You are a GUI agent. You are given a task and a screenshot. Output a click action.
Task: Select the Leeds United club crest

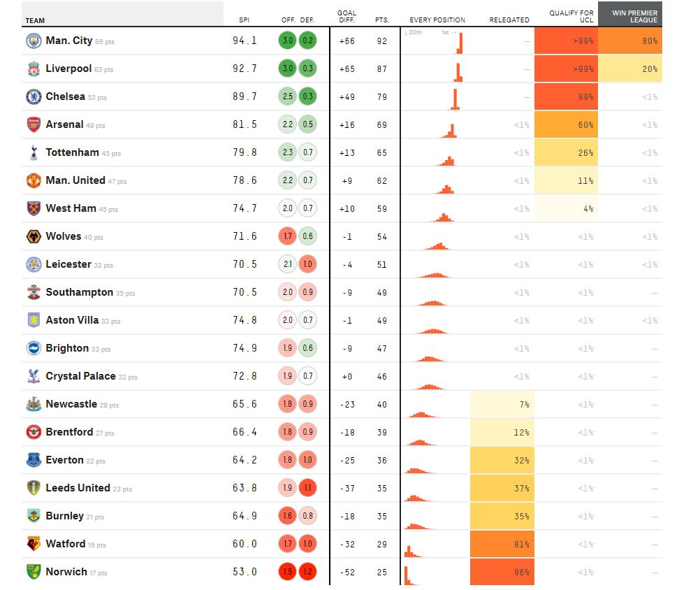coord(34,488)
